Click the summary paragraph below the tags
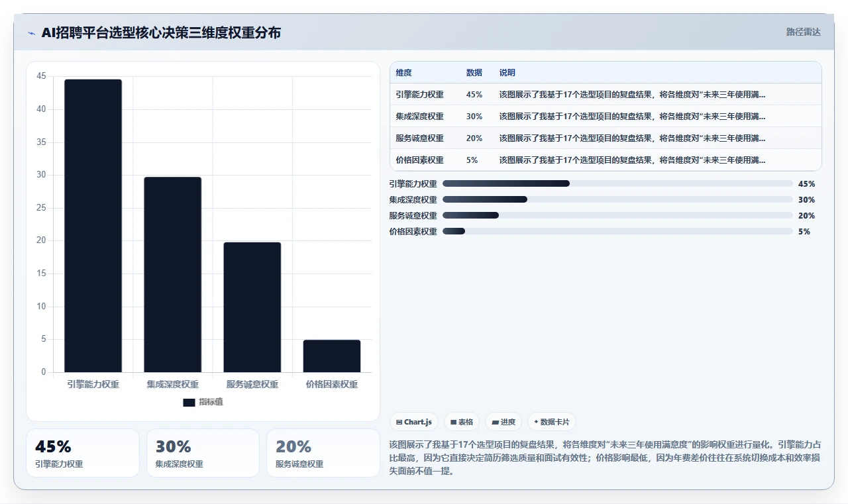848x504 pixels. pyautogui.click(x=606, y=458)
